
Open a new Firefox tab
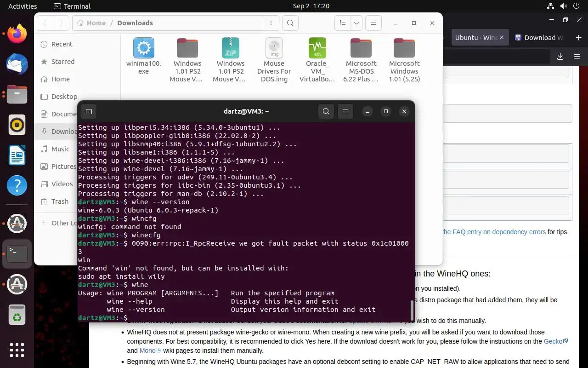point(578,38)
